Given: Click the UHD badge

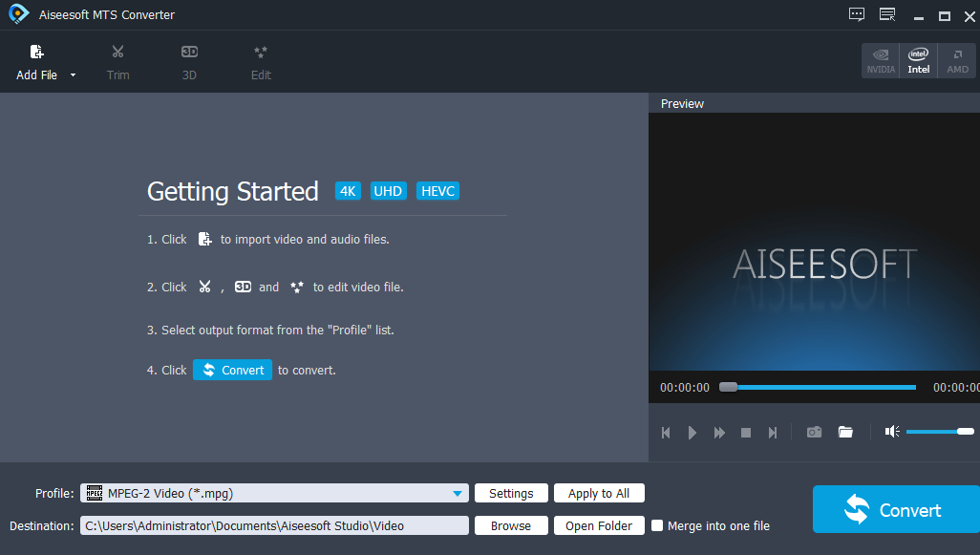Looking at the screenshot, I should click(388, 191).
